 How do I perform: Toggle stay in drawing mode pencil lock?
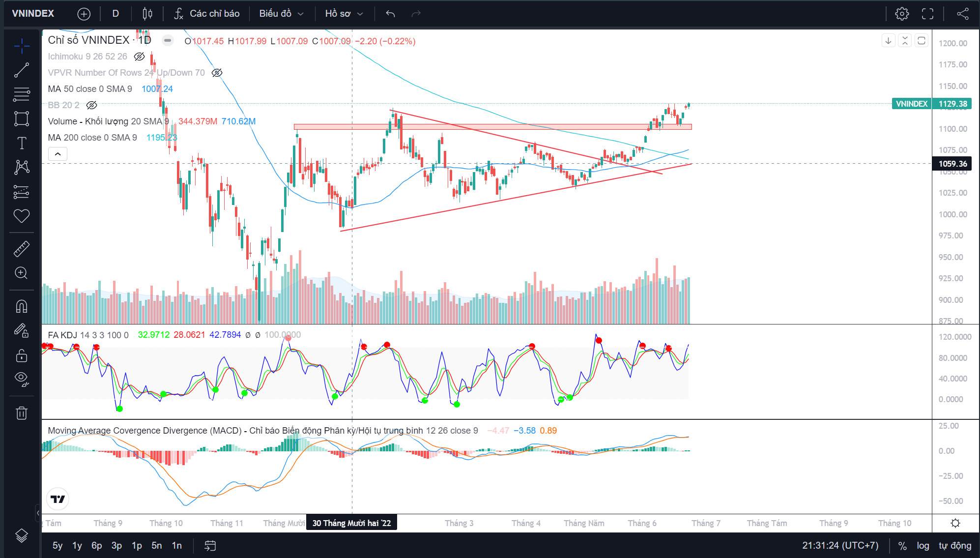pos(22,330)
